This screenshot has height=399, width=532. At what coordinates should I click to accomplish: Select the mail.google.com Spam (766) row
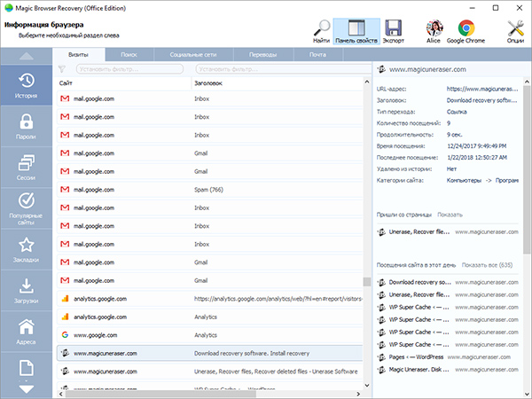(x=209, y=190)
